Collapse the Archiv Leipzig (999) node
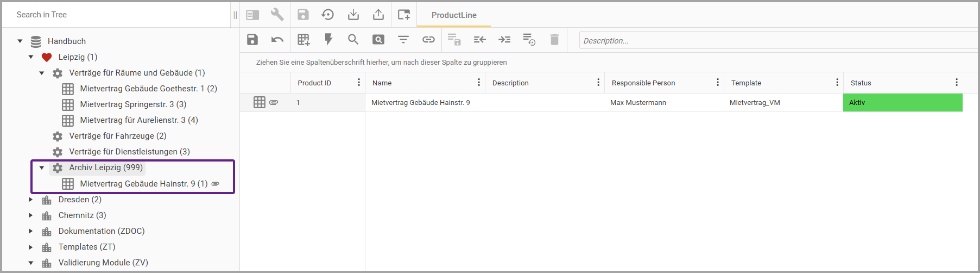This screenshot has height=273, width=980. pyautogui.click(x=42, y=167)
